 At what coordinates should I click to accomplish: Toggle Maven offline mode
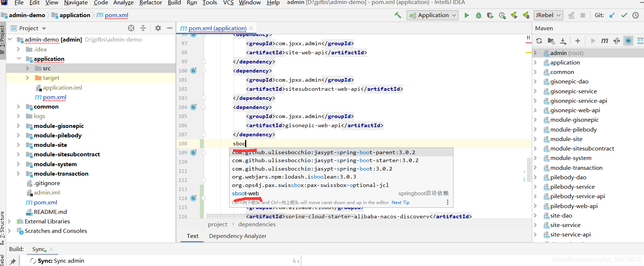(x=617, y=41)
